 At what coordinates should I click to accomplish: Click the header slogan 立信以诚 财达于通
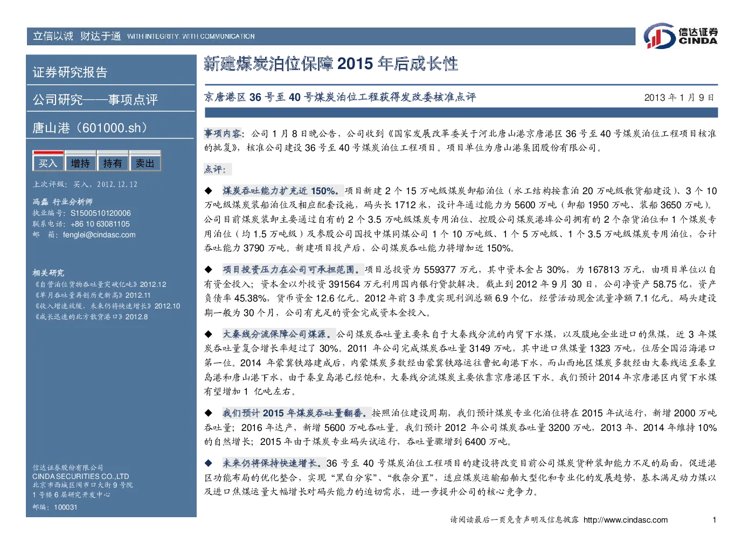tap(77, 36)
